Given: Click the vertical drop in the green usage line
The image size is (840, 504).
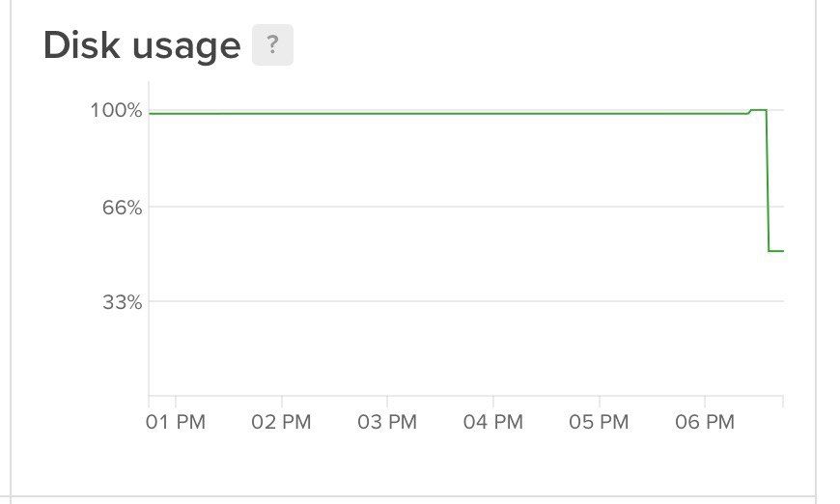Looking at the screenshot, I should pos(768,183).
